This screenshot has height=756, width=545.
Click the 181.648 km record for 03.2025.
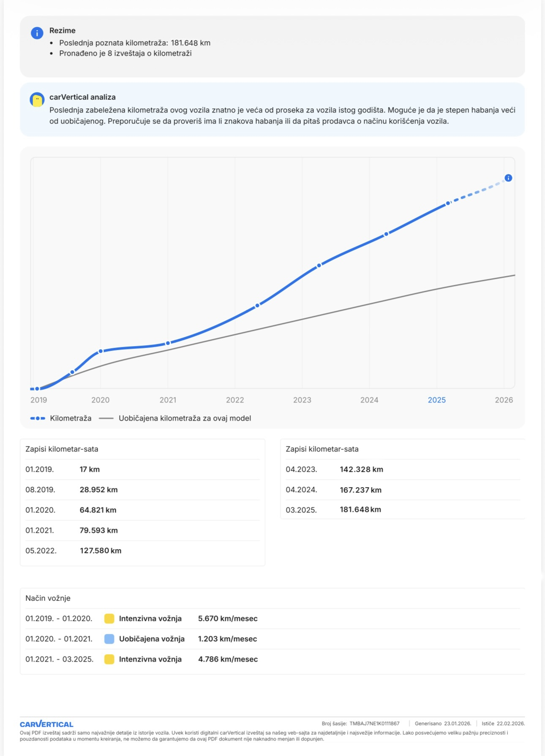point(360,510)
